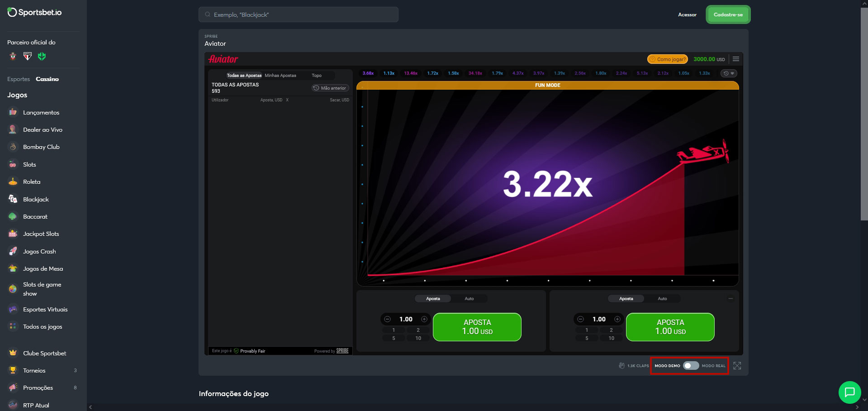Screen dimensions: 868x411
Task: Click the 3000.00 USD balance
Action: pos(709,59)
